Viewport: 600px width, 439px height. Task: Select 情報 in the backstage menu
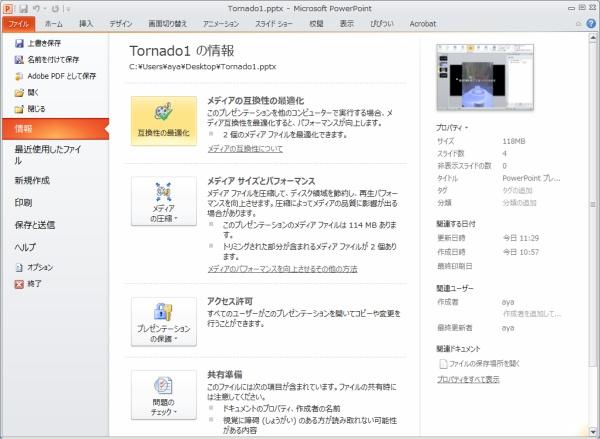tap(55, 129)
